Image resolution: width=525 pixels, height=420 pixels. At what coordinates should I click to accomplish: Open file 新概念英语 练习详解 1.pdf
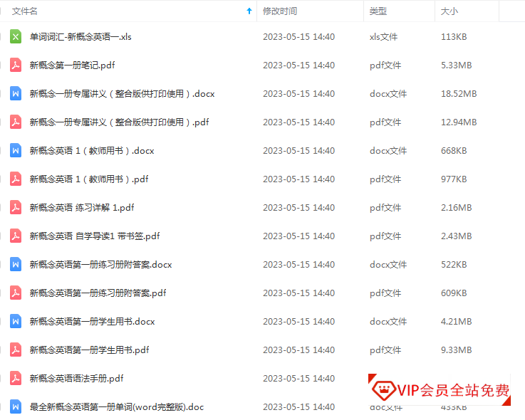point(82,207)
